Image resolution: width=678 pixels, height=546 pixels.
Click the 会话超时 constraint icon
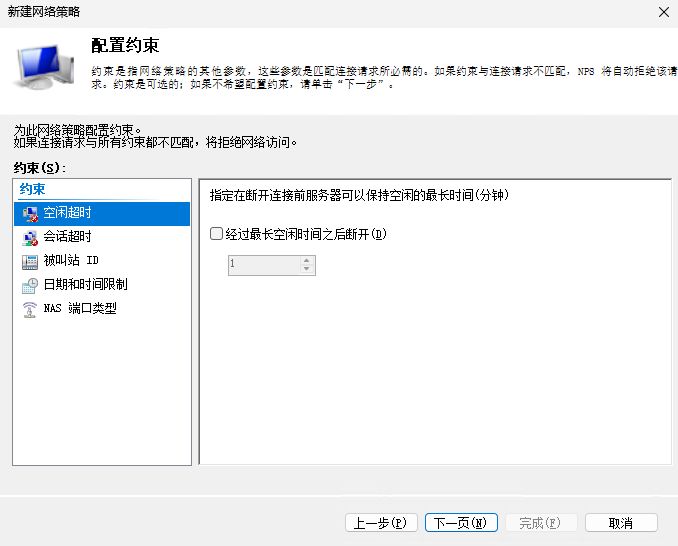29,237
